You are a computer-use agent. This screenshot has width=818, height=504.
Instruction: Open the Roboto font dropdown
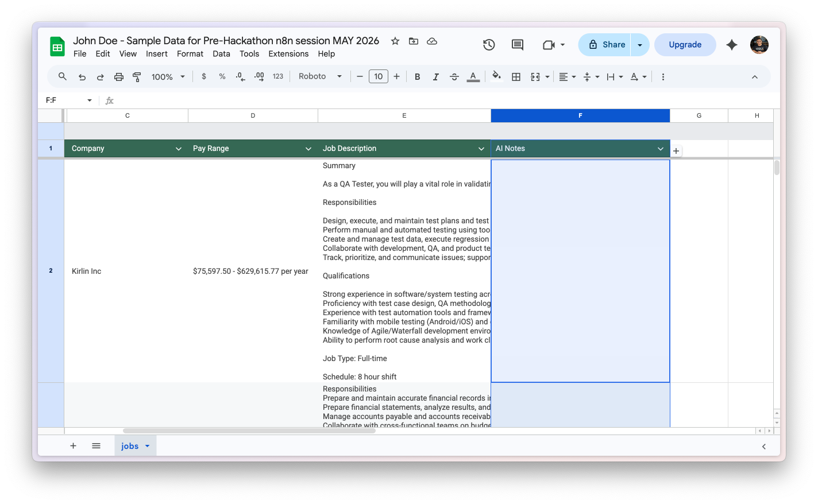coord(320,76)
